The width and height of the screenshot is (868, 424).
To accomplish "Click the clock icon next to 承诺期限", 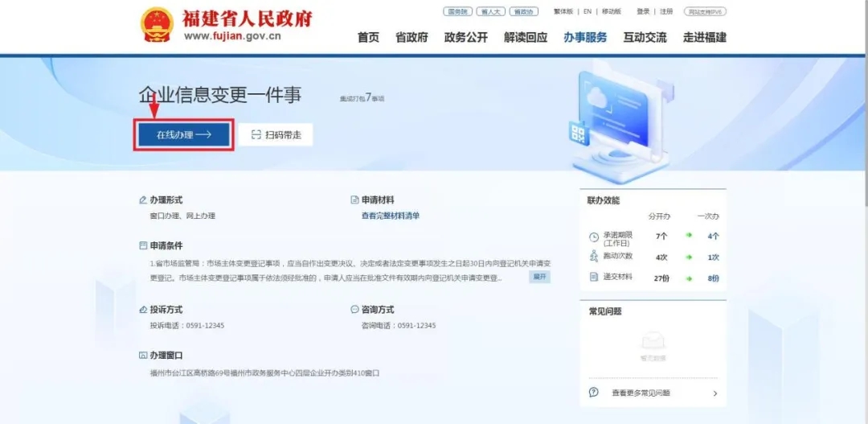I will coord(593,237).
